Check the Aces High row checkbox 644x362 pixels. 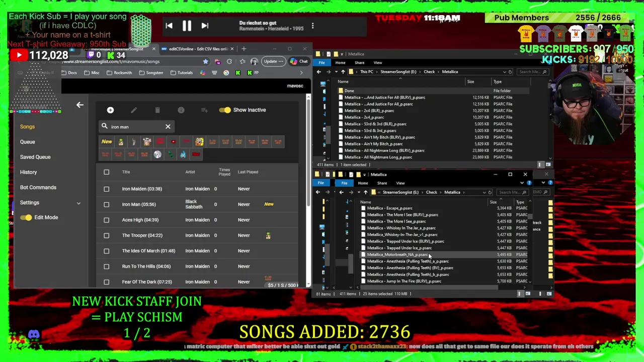click(106, 220)
